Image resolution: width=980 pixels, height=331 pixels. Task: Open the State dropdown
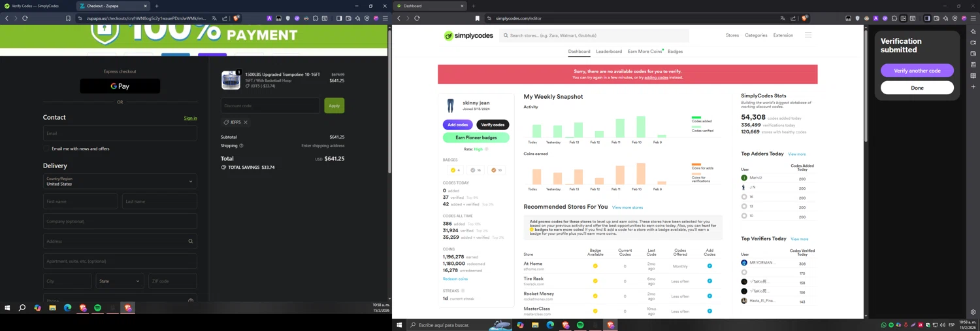[120, 281]
